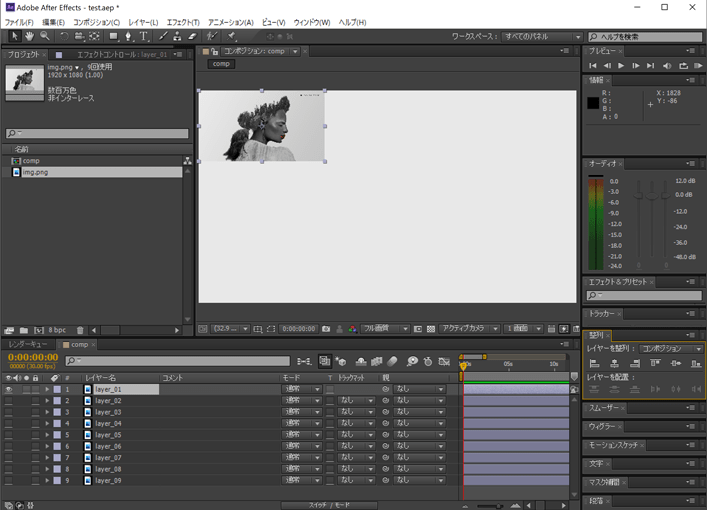
Task: Open magnification ratio dropdown in viewer
Action: [231, 329]
